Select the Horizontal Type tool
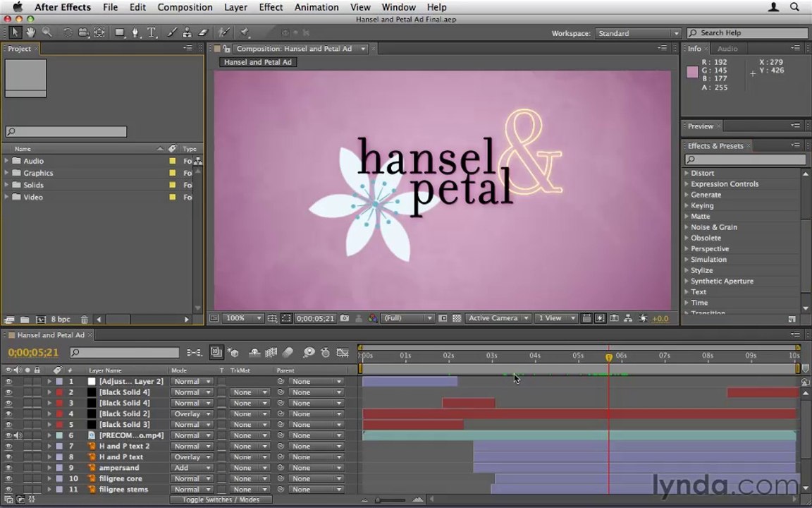 [152, 32]
